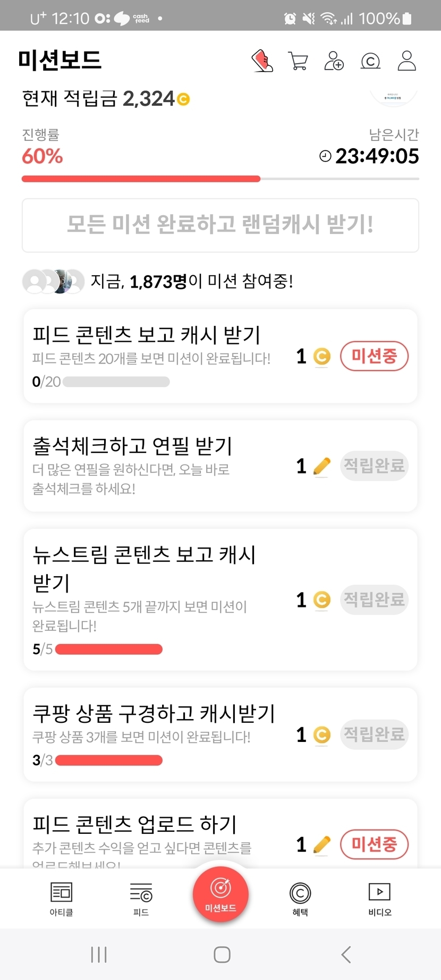This screenshot has width=441, height=980.
Task: Open the 비디오 video tab
Action: click(x=379, y=899)
